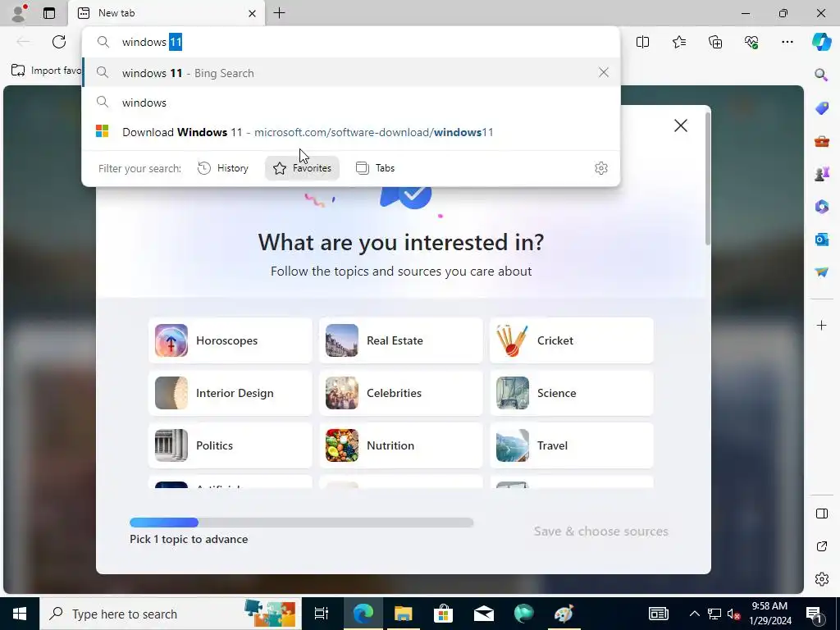This screenshot has width=840, height=630.
Task: Click the dialog vertical scrollbar
Action: click(707, 177)
